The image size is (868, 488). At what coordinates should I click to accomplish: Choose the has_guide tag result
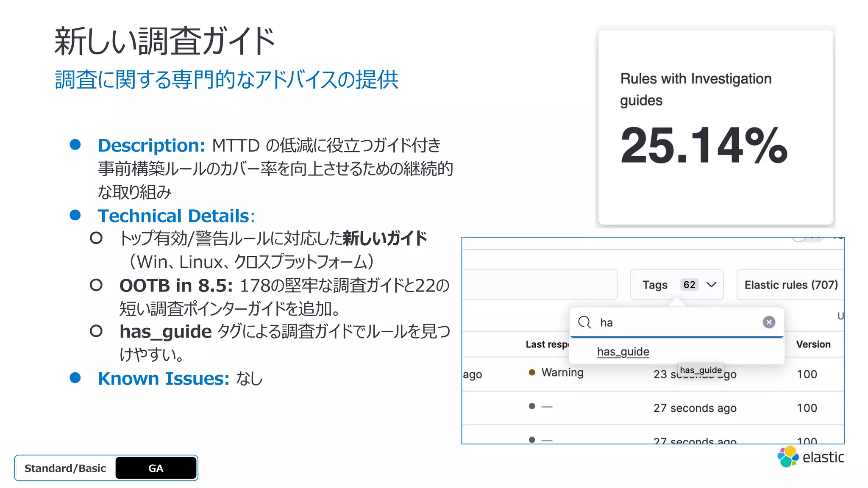point(623,352)
